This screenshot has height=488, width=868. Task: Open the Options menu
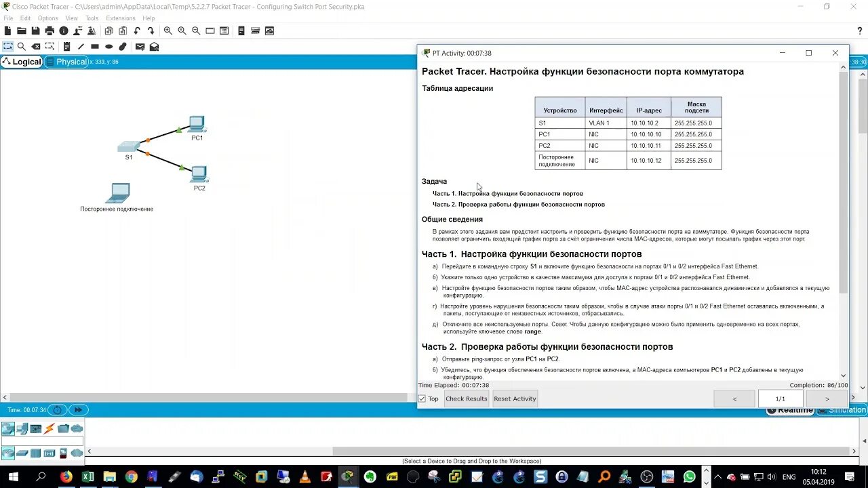47,18
